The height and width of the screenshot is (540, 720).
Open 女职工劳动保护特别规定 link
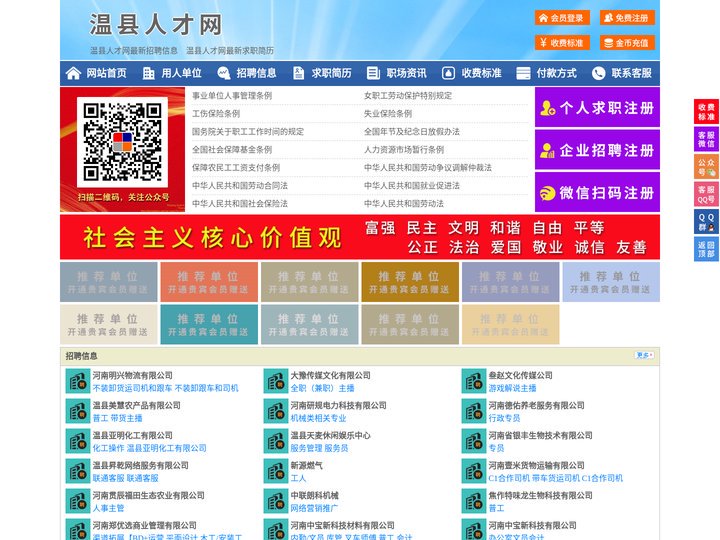(408, 96)
